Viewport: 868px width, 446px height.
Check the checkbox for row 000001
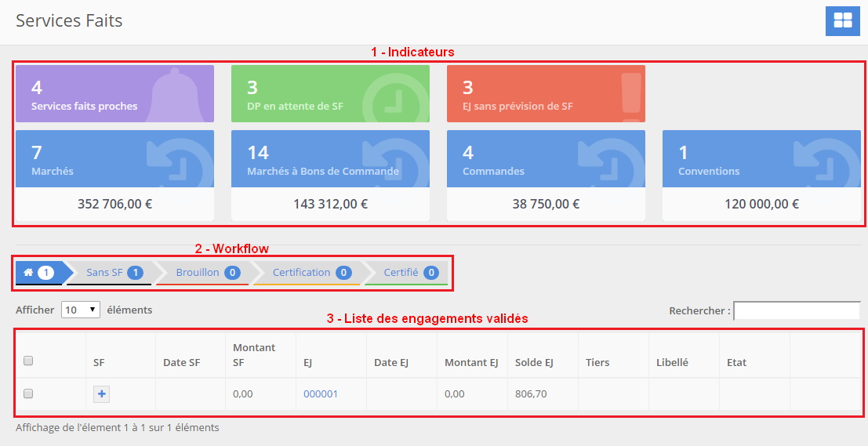tap(28, 393)
